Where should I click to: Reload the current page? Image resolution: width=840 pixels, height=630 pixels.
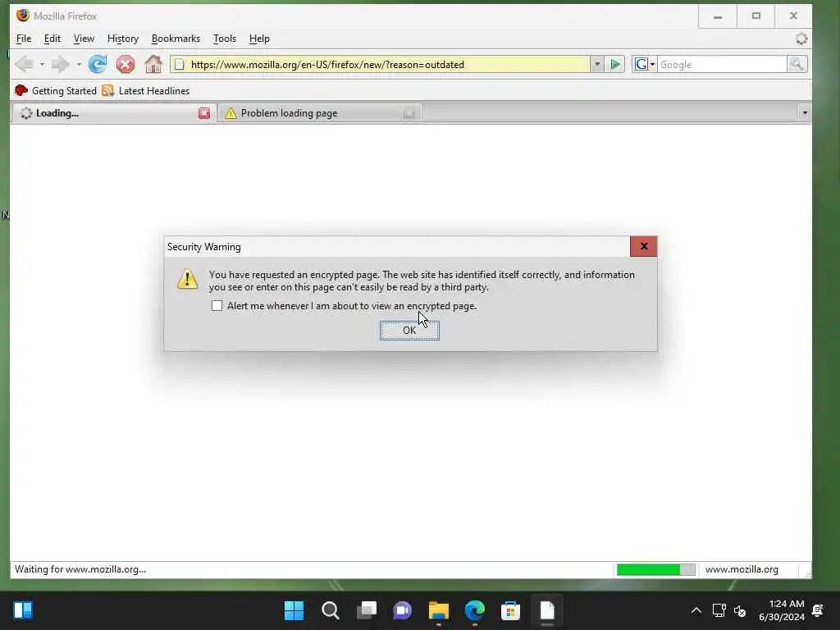(98, 64)
